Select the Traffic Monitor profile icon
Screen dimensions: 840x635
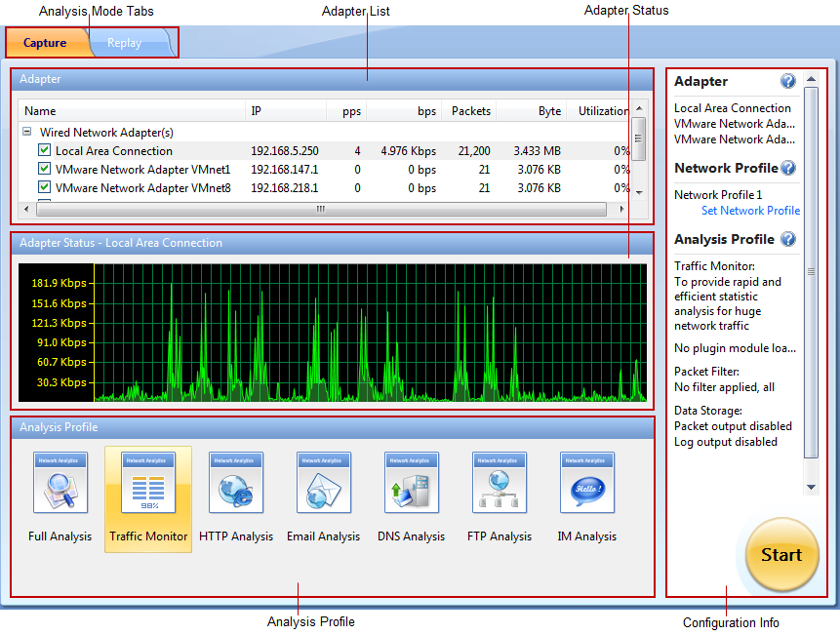(148, 483)
